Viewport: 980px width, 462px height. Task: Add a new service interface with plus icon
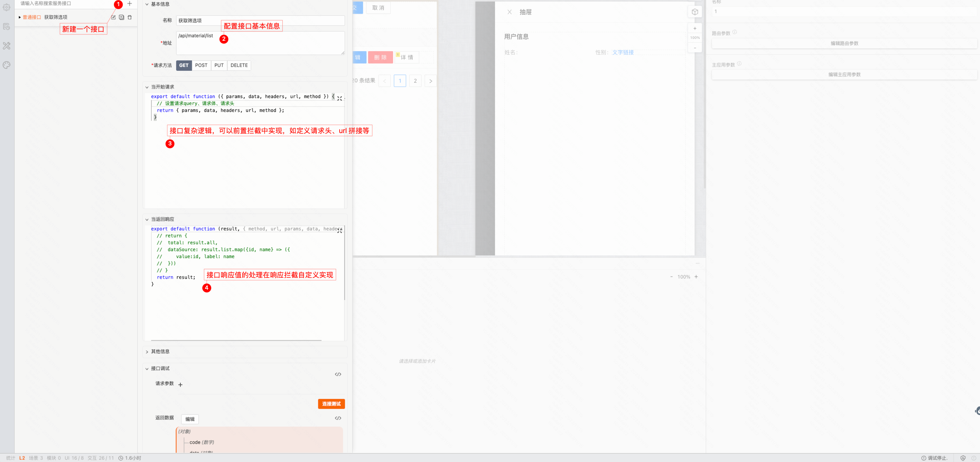(x=130, y=3)
